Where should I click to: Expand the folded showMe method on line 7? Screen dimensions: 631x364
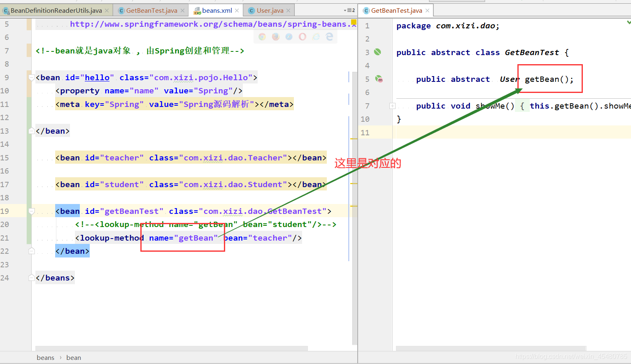coord(392,106)
